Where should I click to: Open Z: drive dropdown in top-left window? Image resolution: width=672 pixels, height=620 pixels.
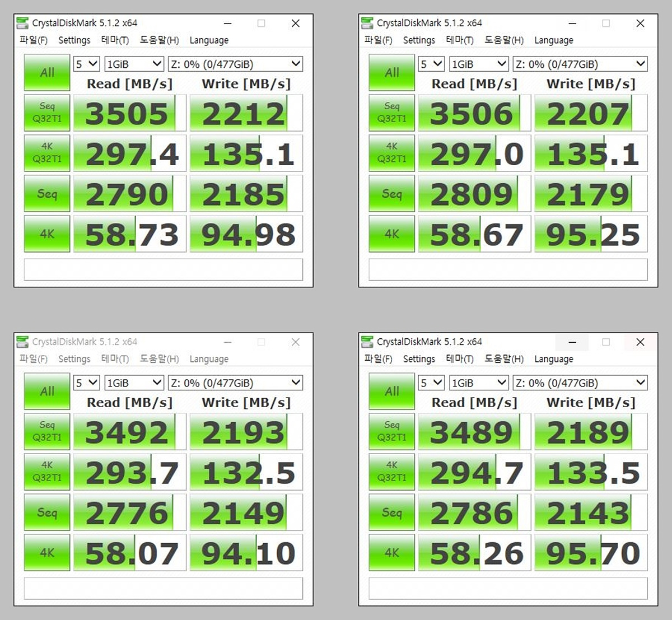click(236, 64)
